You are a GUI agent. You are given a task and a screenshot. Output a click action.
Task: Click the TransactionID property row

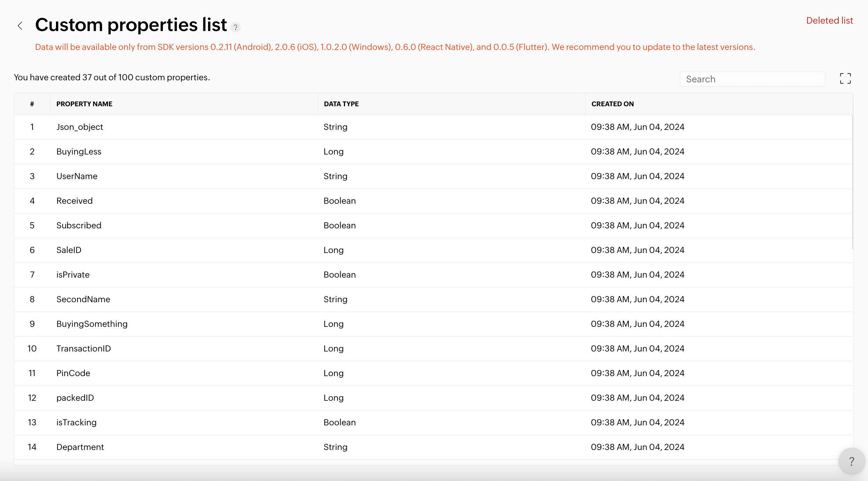point(83,349)
